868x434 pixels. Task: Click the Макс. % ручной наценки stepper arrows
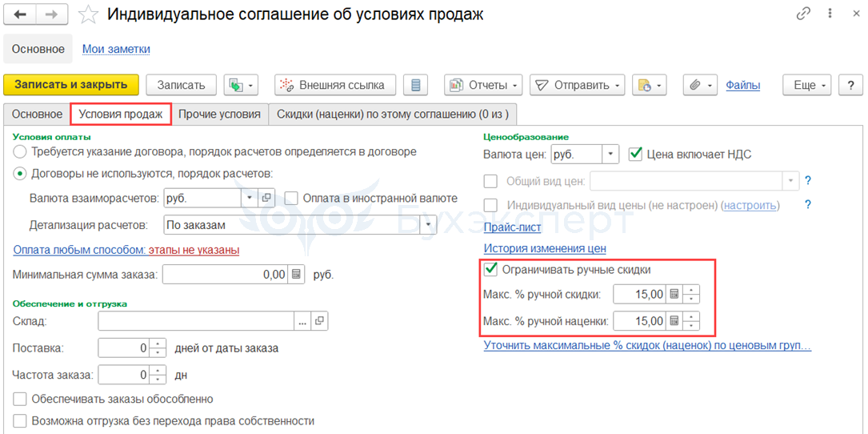click(x=691, y=321)
